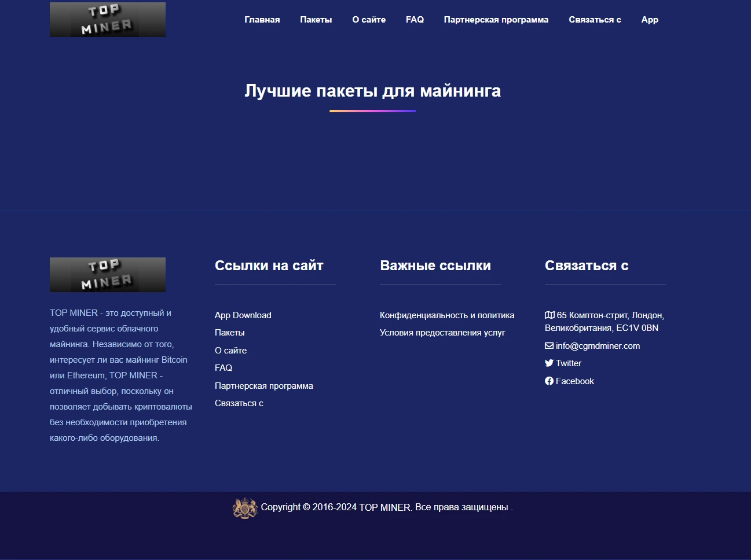This screenshot has height=560, width=751.
Task: Click the Facebook circle icon
Action: click(x=549, y=381)
